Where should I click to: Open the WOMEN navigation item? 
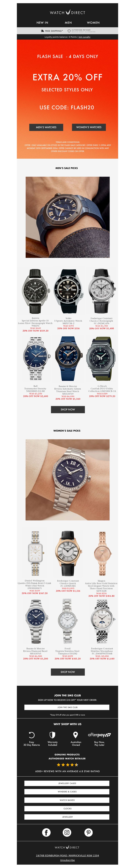click(x=93, y=23)
